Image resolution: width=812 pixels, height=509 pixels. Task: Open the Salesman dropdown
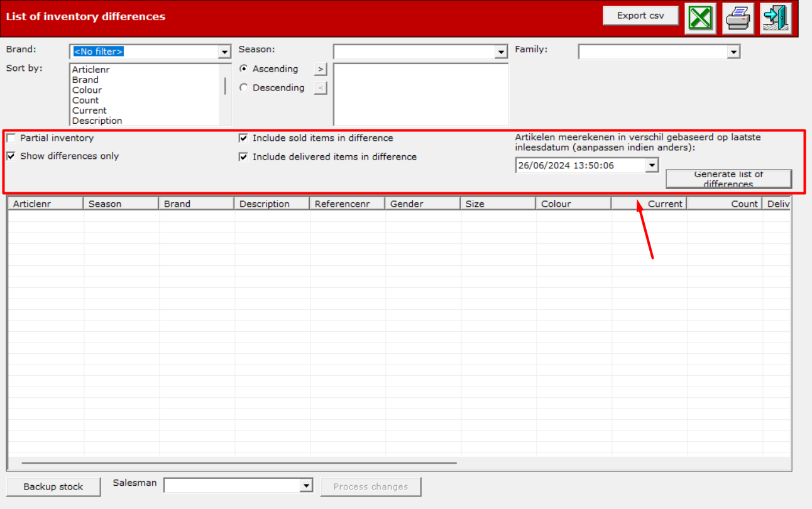(306, 485)
